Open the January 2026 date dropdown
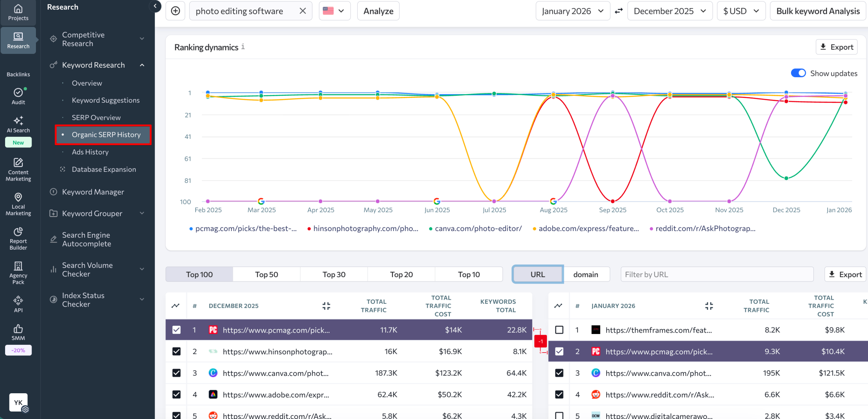 pos(573,11)
